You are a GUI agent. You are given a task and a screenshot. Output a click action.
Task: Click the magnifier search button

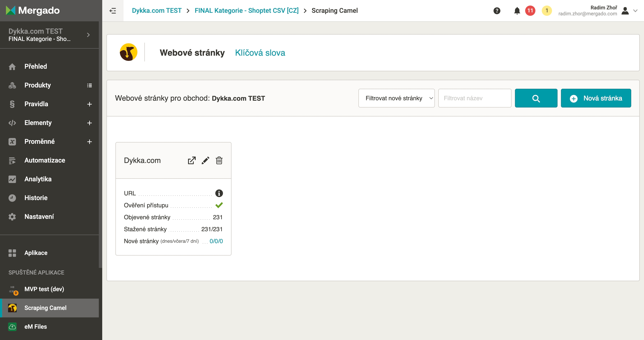pyautogui.click(x=536, y=98)
